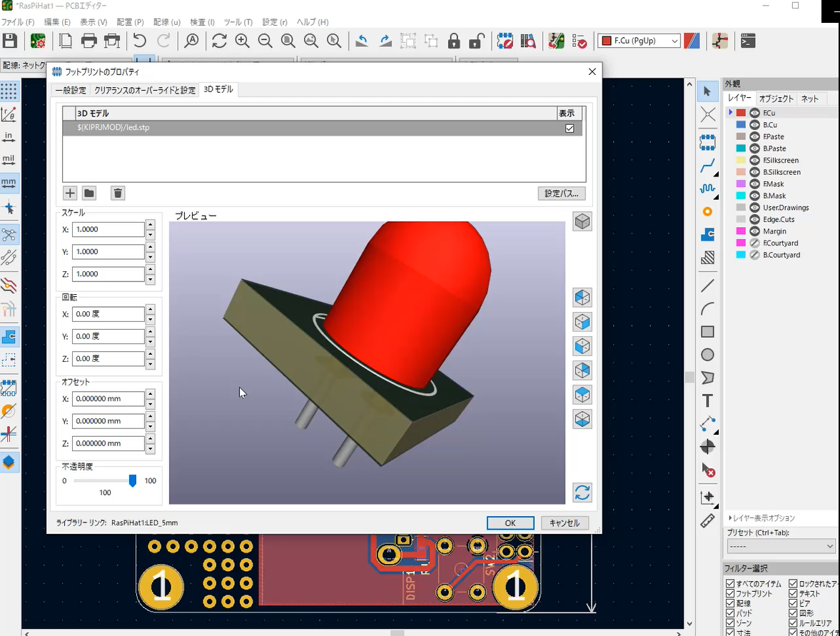Image resolution: width=840 pixels, height=636 pixels.
Task: Click the folder icon to browse models
Action: pos(89,193)
